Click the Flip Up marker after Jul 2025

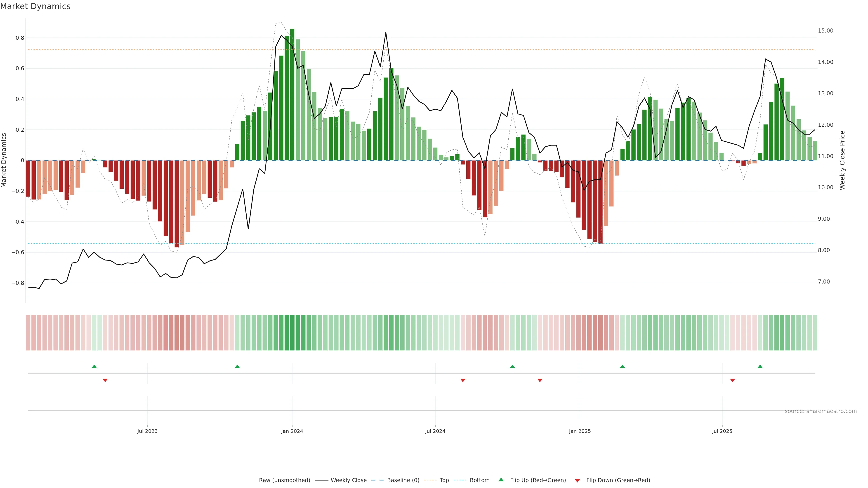[x=760, y=366]
